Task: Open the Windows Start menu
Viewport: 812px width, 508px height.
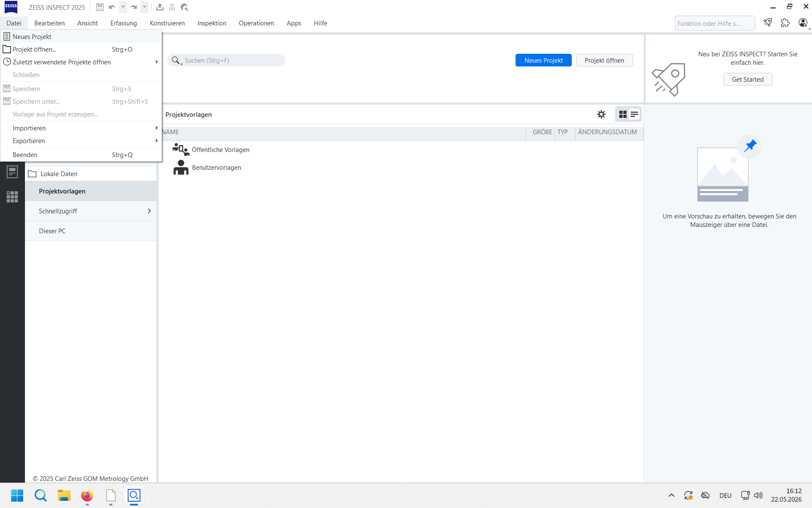Action: pyautogui.click(x=17, y=495)
